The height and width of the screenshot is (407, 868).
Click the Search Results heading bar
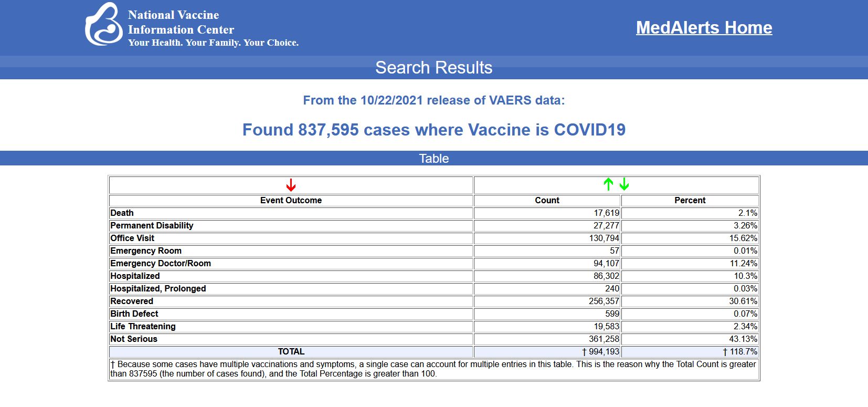click(x=433, y=68)
